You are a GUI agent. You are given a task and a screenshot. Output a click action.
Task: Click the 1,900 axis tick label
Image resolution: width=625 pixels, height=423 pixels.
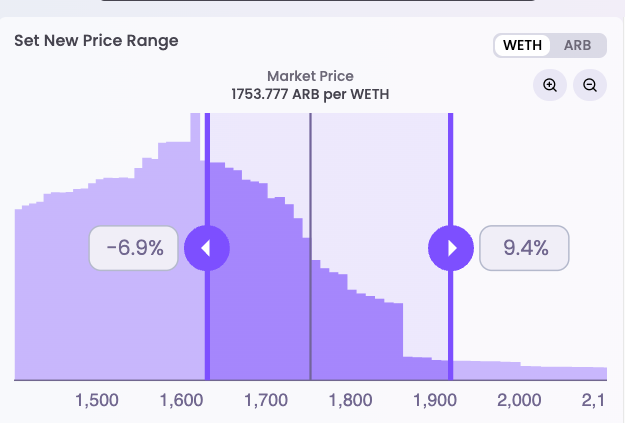coord(434,400)
